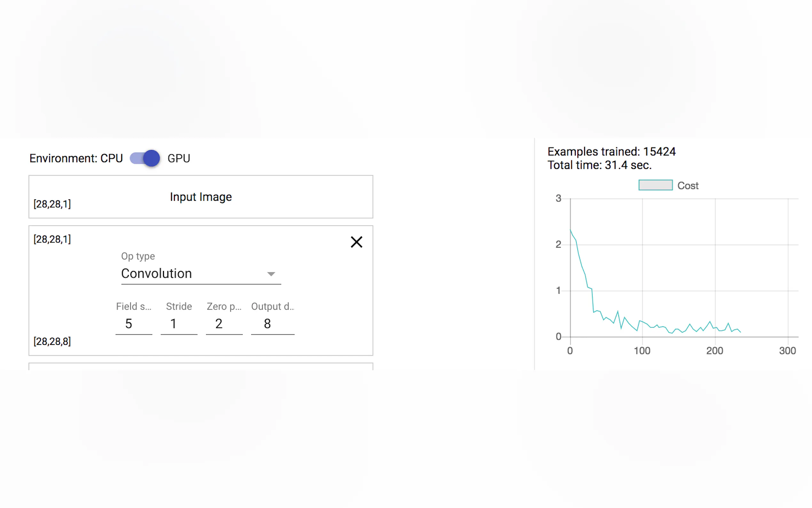Click the [28,28,8] output shape label
Image resolution: width=812 pixels, height=508 pixels.
(x=52, y=342)
